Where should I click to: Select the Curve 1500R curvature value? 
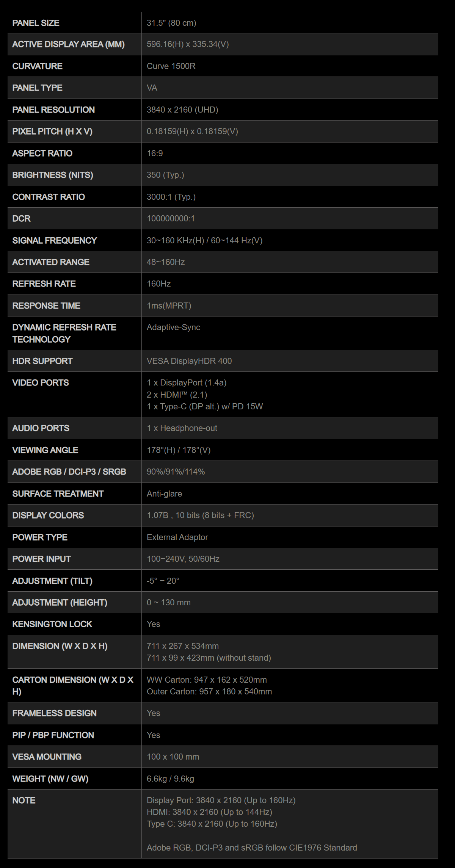171,66
